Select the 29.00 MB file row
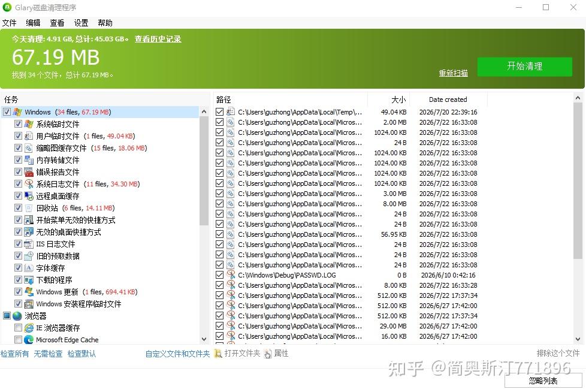 point(349,326)
